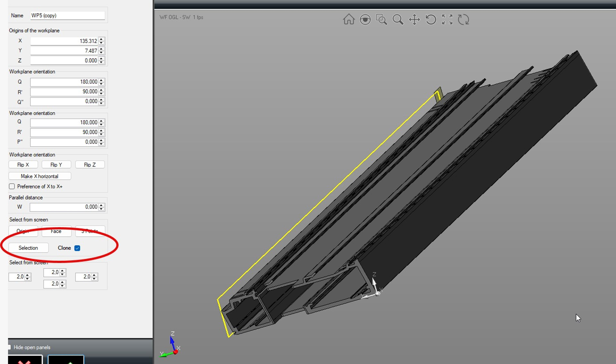The image size is (616, 364).
Task: Decrease the P'' spinner value
Action: [101, 144]
